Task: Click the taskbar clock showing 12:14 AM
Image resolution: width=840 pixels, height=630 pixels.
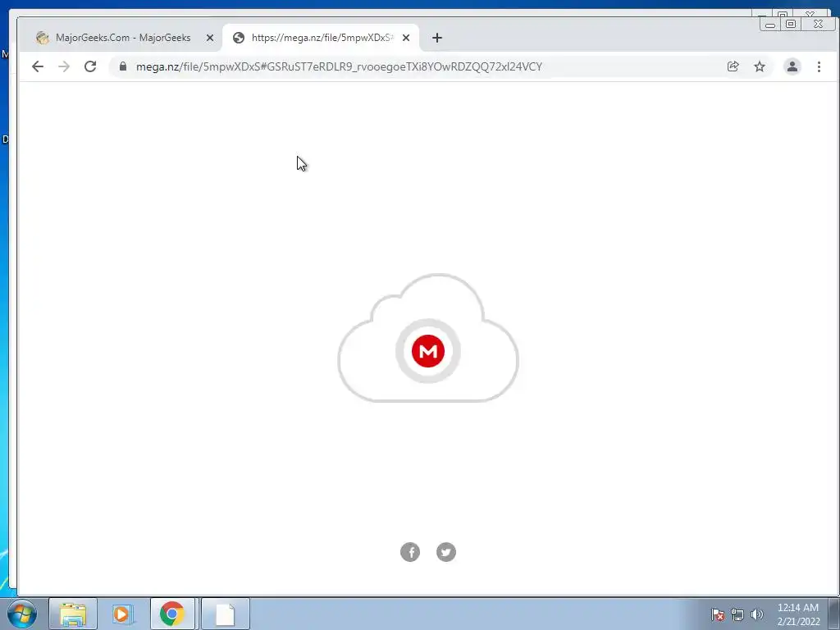Action: coord(798,614)
